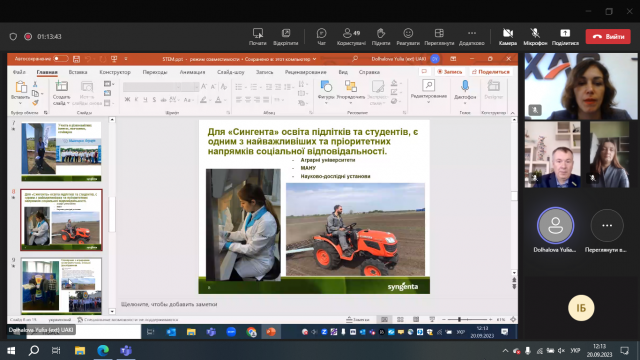
Task: Open the Конструктор ribbon tab
Action: [115, 72]
